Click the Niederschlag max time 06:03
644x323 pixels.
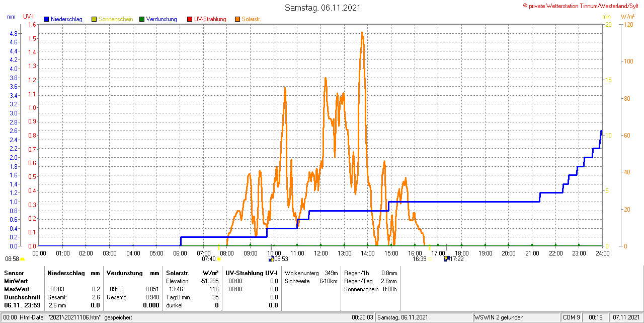[57, 289]
